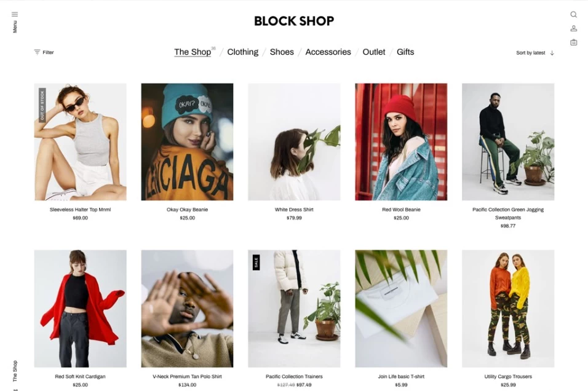
Task: Open the user account icon
Action: tap(573, 28)
